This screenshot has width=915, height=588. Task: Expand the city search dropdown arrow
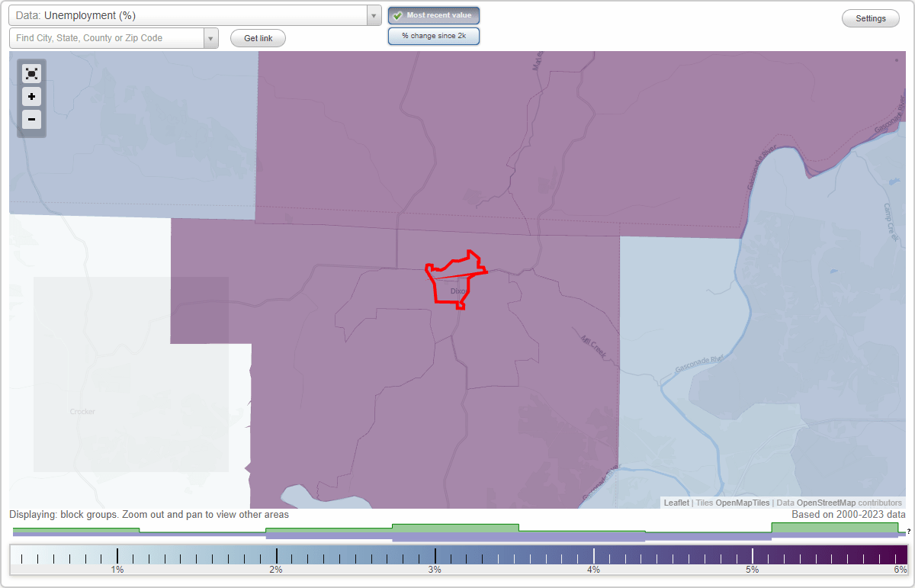[x=211, y=37]
